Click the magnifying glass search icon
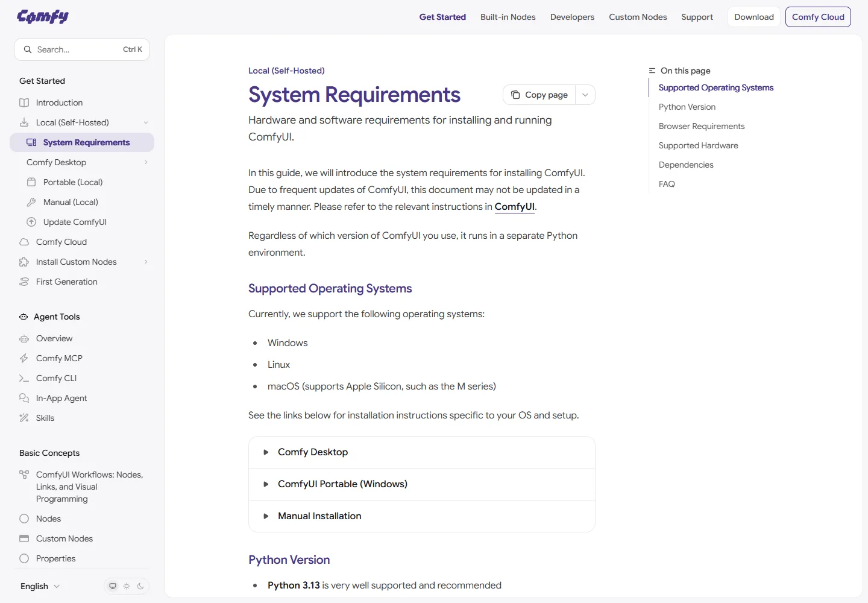The height and width of the screenshot is (603, 868). tap(28, 49)
